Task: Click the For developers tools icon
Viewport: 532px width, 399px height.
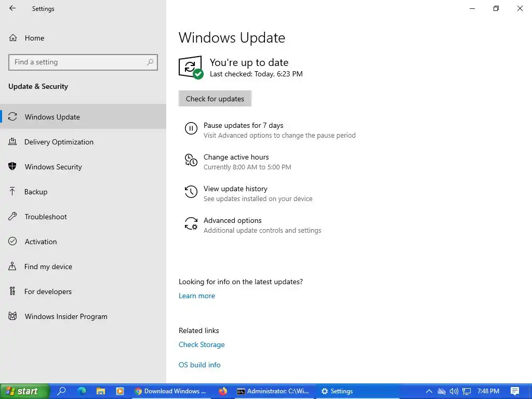Action: click(12, 291)
